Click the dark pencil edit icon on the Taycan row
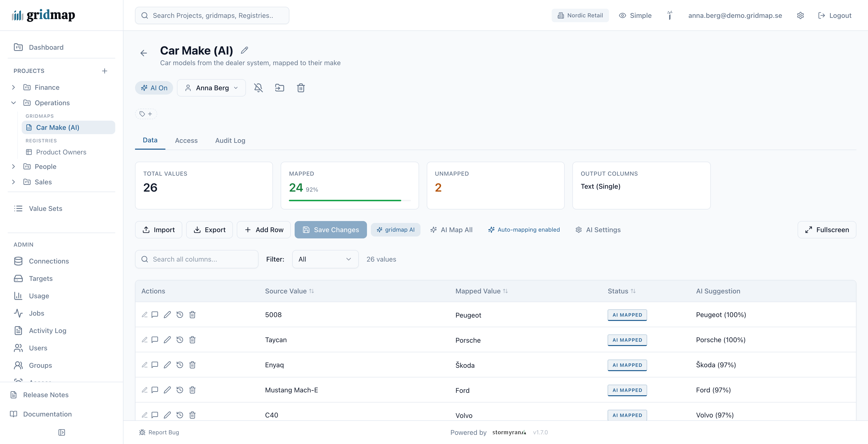This screenshot has width=868, height=444. point(167,340)
